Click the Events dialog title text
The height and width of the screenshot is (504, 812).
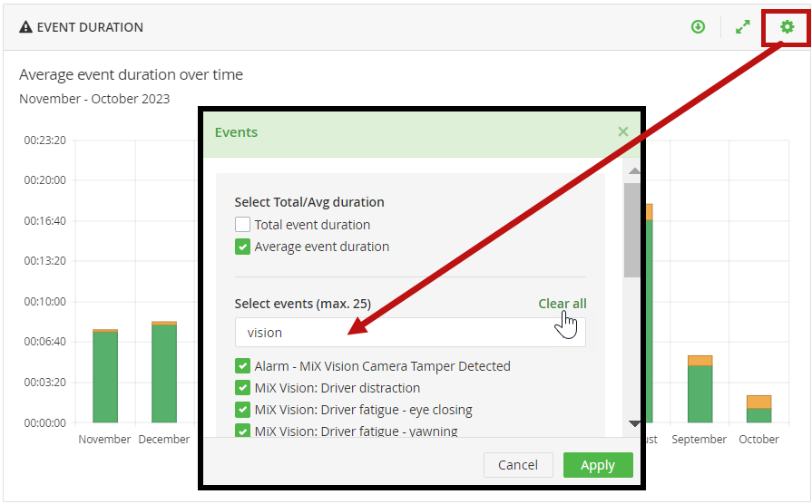pyautogui.click(x=236, y=132)
